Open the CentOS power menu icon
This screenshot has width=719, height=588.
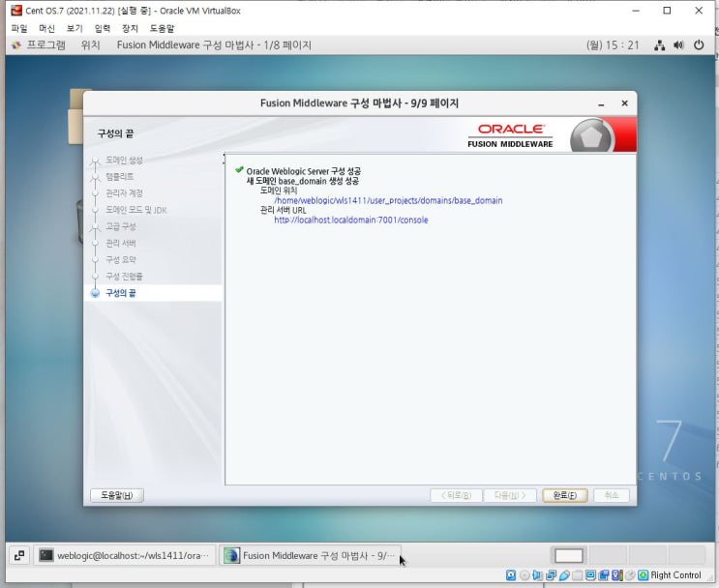click(x=699, y=44)
